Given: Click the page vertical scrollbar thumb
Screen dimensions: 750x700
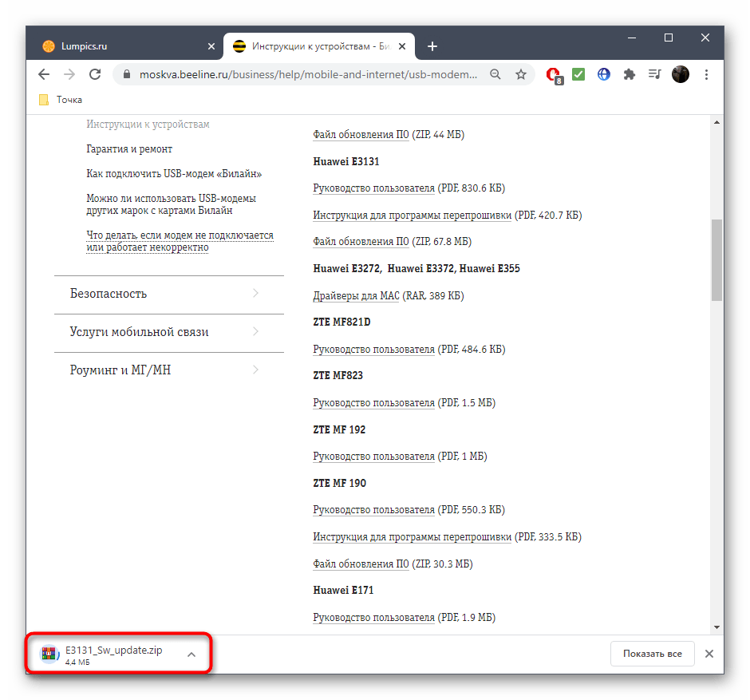Looking at the screenshot, I should coord(716,260).
